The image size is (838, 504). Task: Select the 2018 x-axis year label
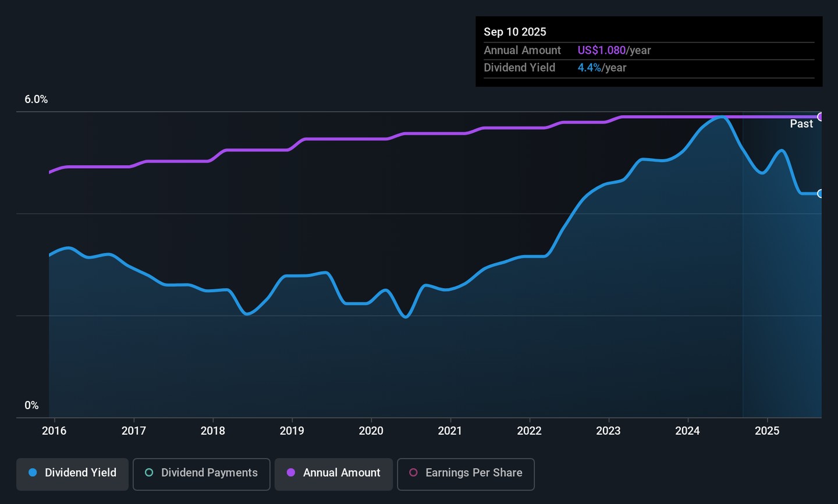coord(213,431)
